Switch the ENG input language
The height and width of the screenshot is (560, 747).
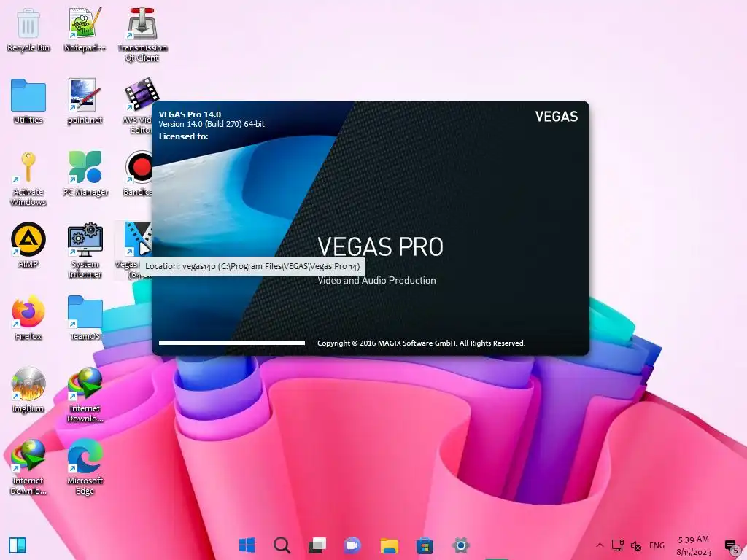pos(657,545)
